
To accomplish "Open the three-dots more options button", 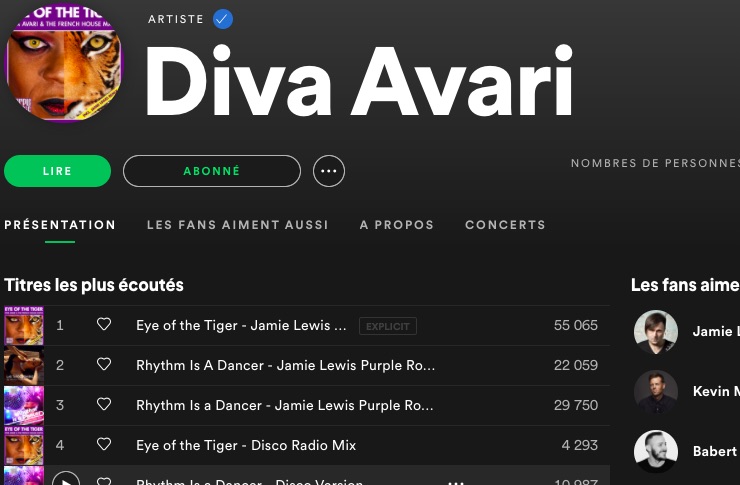I will tap(328, 171).
